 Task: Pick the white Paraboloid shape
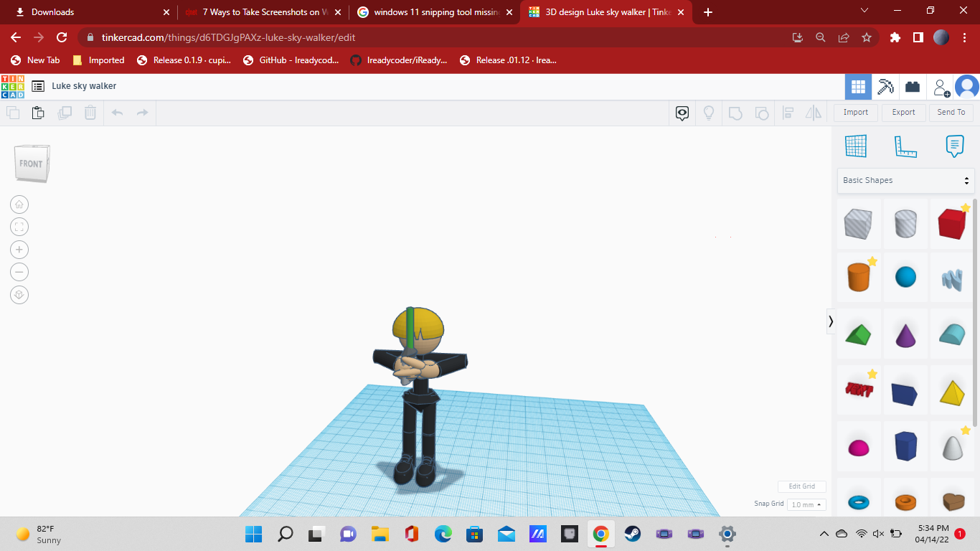(952, 447)
